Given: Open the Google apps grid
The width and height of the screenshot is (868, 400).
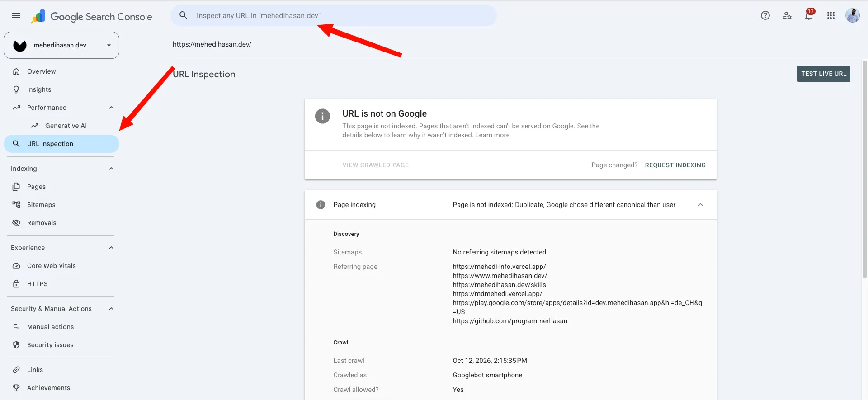Looking at the screenshot, I should (x=830, y=15).
